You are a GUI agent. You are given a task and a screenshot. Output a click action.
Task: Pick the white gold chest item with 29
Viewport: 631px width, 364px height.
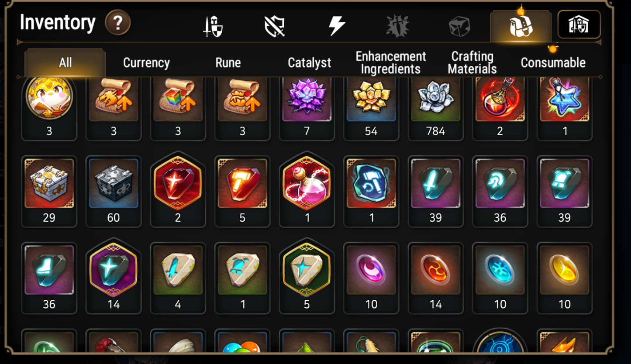[49, 191]
